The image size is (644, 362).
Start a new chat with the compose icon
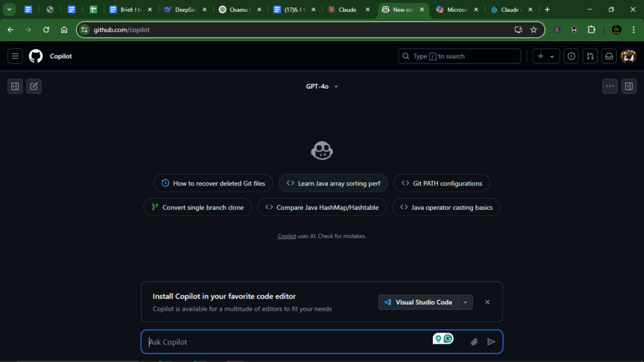35,86
